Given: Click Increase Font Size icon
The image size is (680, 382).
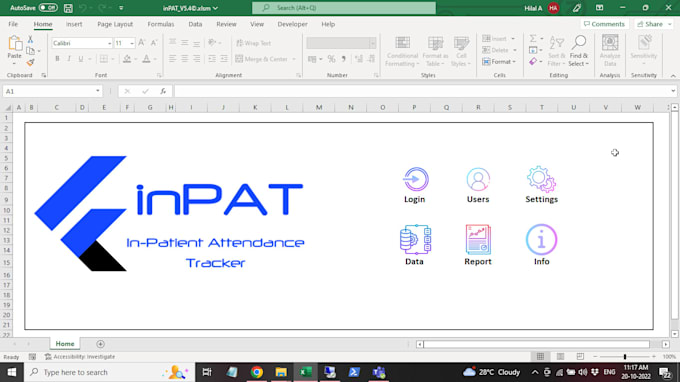Looking at the screenshot, I should (142, 43).
